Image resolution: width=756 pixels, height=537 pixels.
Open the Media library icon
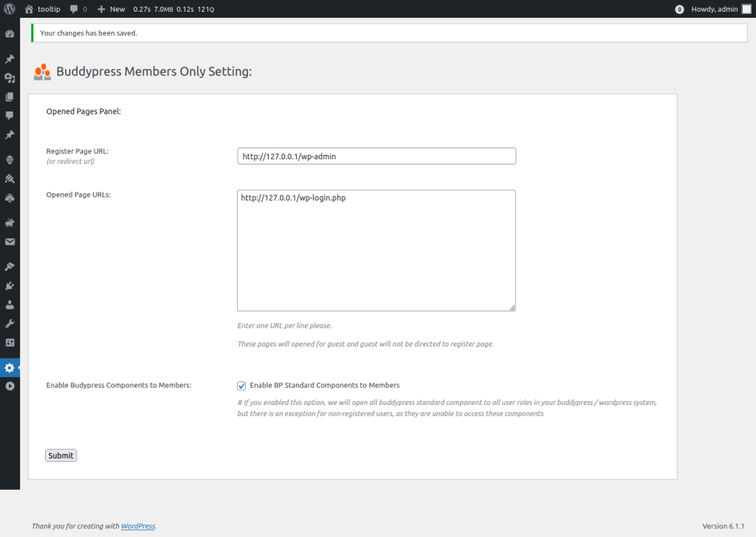pyautogui.click(x=10, y=77)
